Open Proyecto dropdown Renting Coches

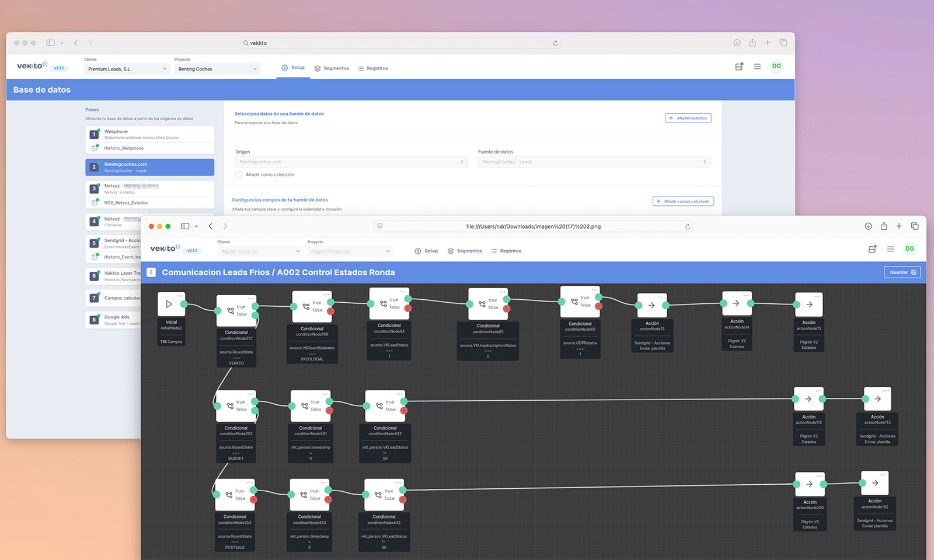(217, 69)
